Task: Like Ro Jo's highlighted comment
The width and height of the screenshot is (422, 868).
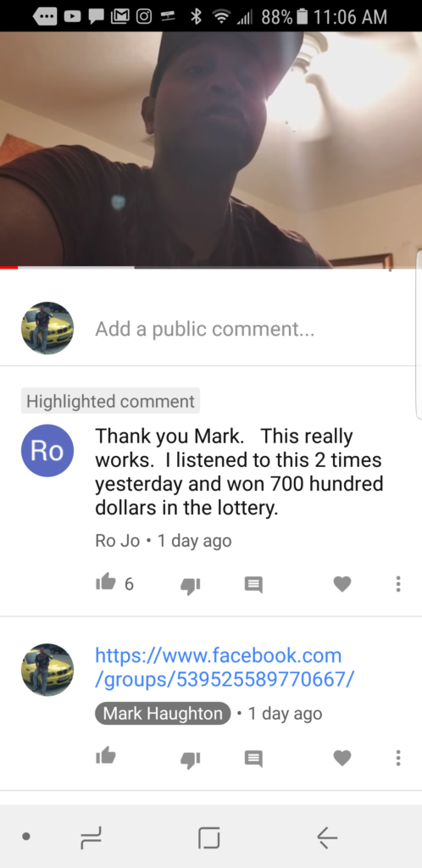Action: 106,582
